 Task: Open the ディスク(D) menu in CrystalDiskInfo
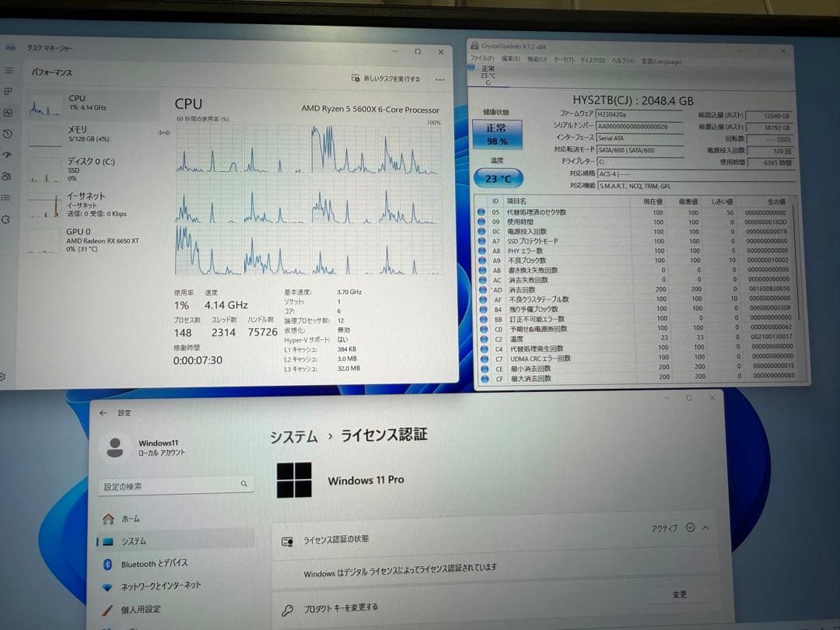[593, 60]
